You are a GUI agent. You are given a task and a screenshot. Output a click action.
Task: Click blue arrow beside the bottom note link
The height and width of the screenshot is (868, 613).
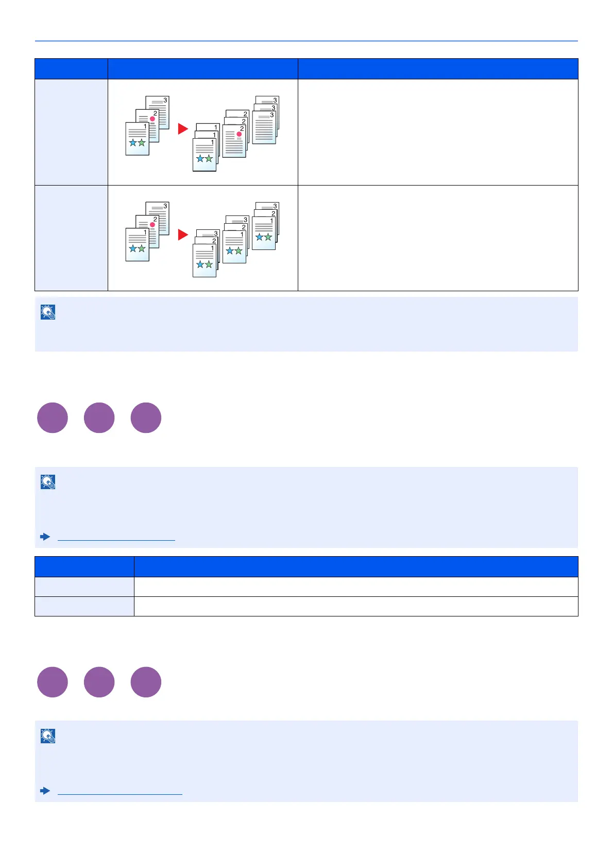(x=45, y=791)
